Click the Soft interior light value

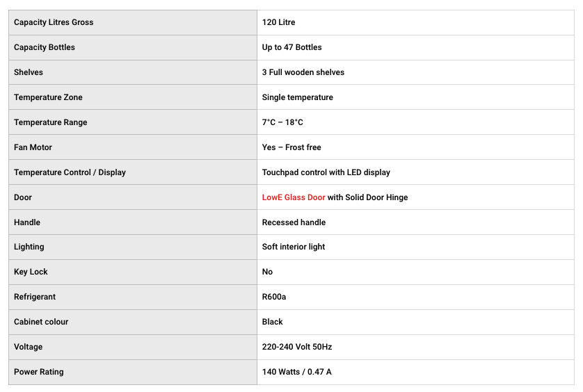(294, 247)
